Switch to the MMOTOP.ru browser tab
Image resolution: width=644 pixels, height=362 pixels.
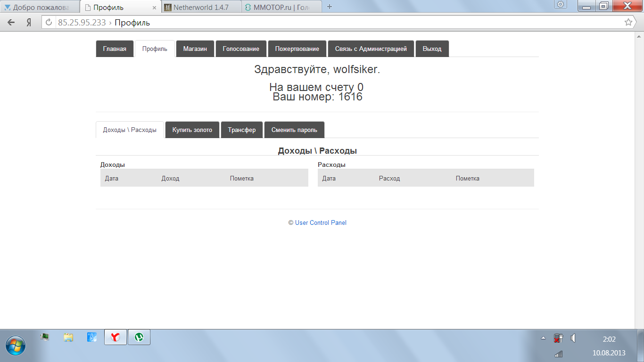click(x=282, y=7)
